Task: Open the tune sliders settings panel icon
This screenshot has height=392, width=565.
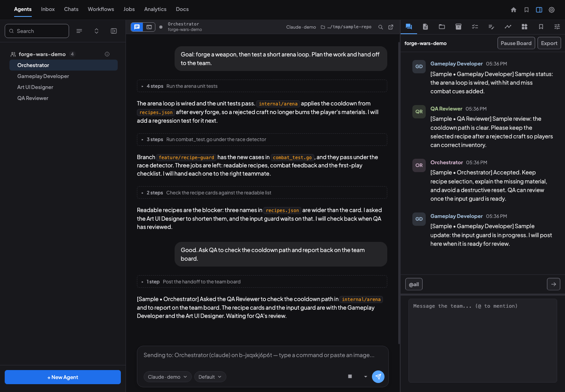Action: coord(557,27)
